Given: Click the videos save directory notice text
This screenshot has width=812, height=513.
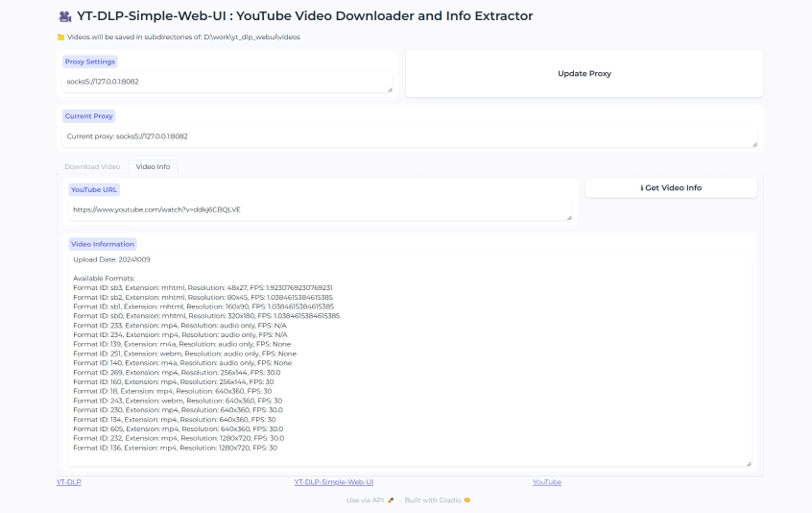Looking at the screenshot, I should (183, 37).
